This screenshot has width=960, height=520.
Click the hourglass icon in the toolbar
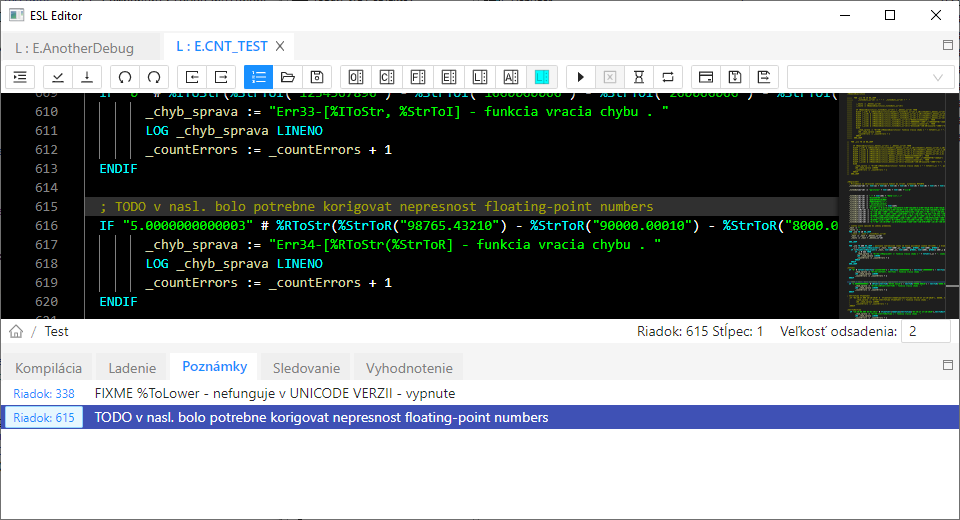click(x=639, y=77)
